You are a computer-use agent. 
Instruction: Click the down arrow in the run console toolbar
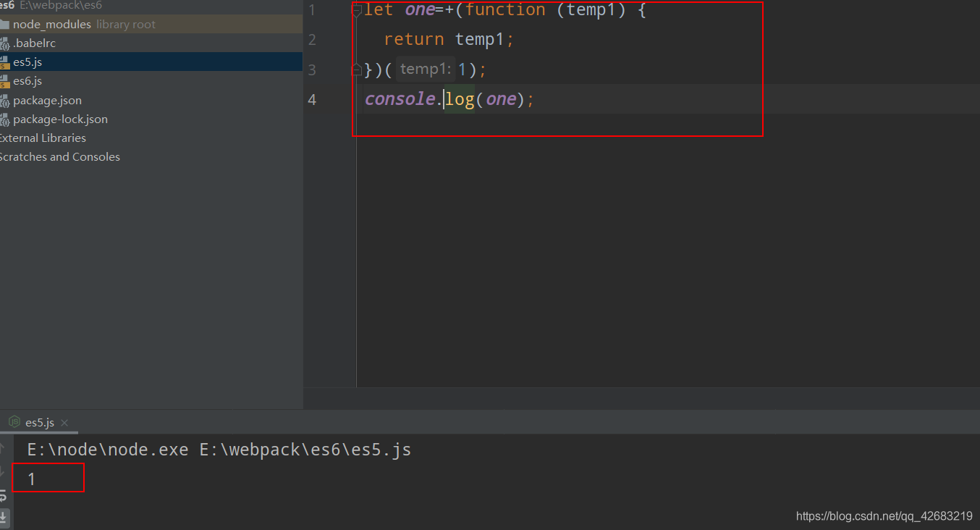tap(2, 471)
